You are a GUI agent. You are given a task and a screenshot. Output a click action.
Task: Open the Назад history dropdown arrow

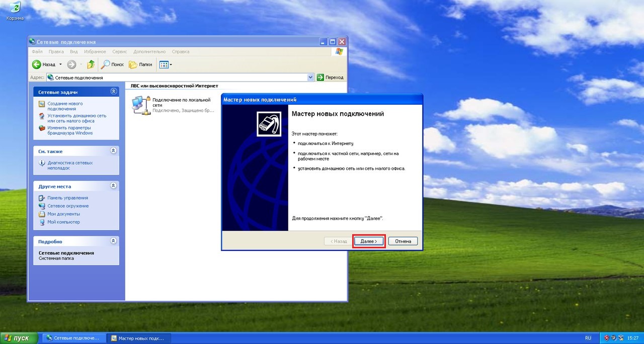[x=60, y=64]
